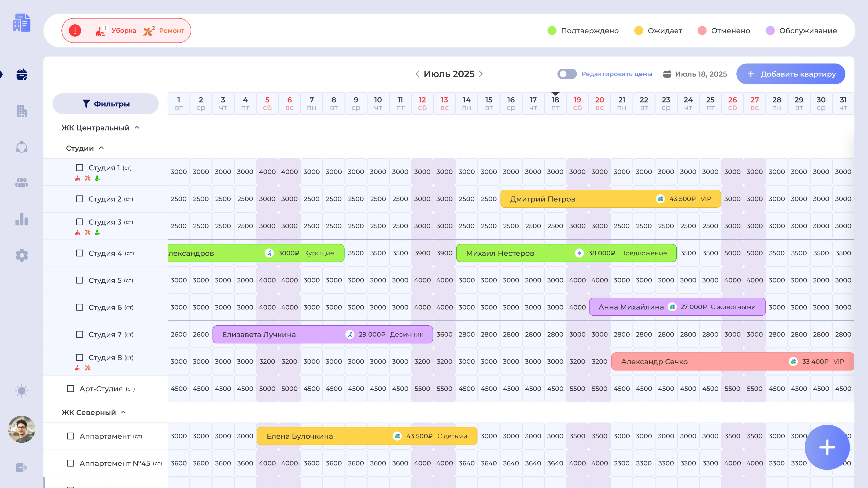This screenshot has height=488, width=868.
Task: Click the red exclamation alert icon
Action: coord(75,31)
